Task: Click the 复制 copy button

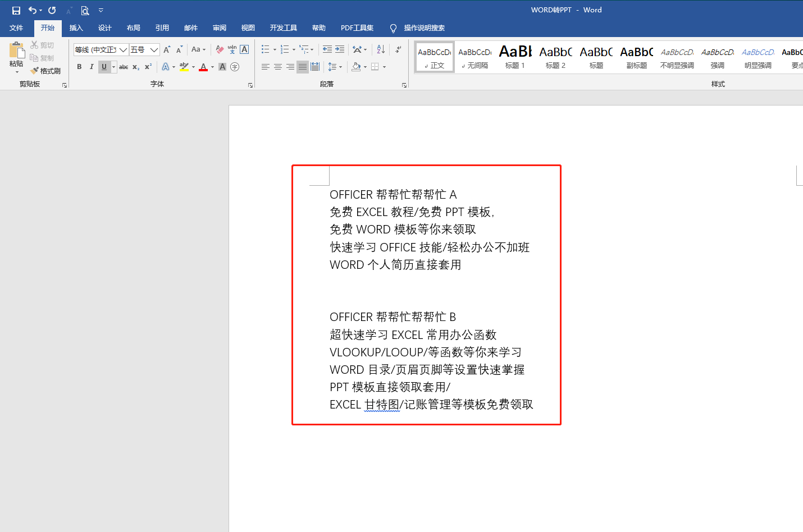Action: click(42, 58)
